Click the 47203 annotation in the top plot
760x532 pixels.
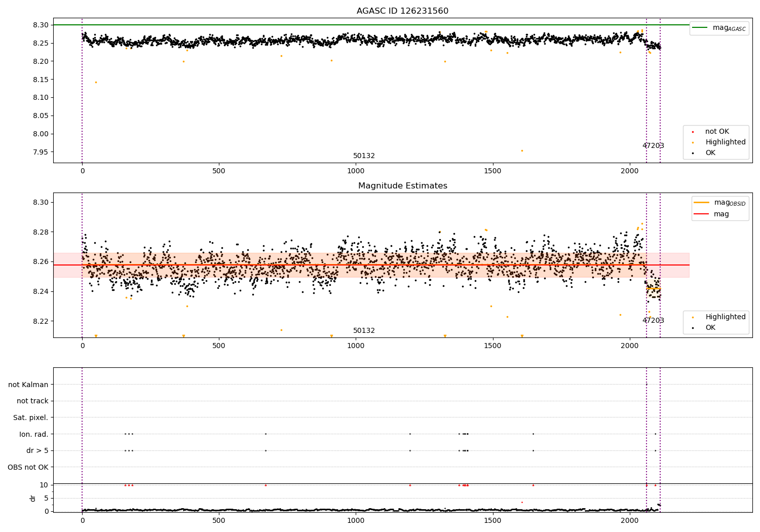click(x=653, y=146)
